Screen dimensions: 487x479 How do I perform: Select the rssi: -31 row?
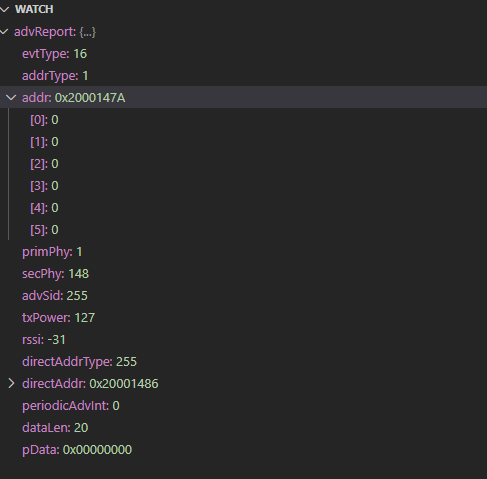coord(243,340)
